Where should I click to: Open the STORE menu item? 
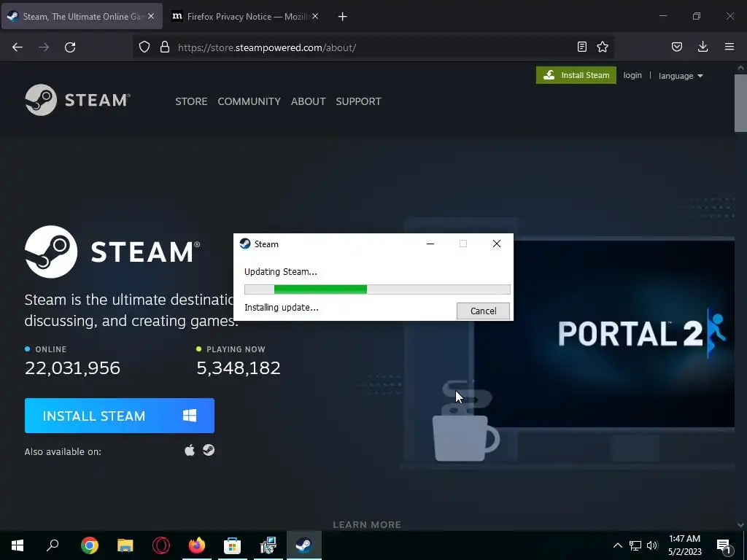[192, 101]
